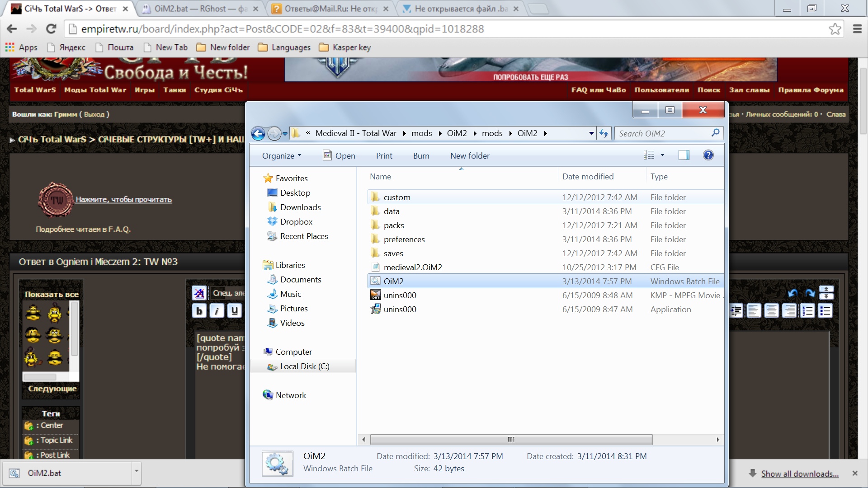Toggle italic formatting in forum editor
This screenshot has height=488, width=868.
click(217, 311)
